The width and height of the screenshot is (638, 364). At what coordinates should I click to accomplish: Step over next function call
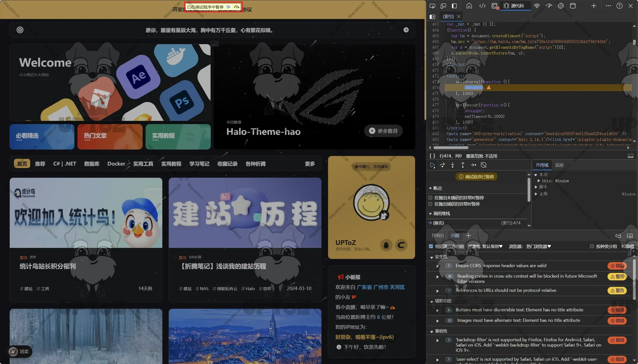(442, 165)
